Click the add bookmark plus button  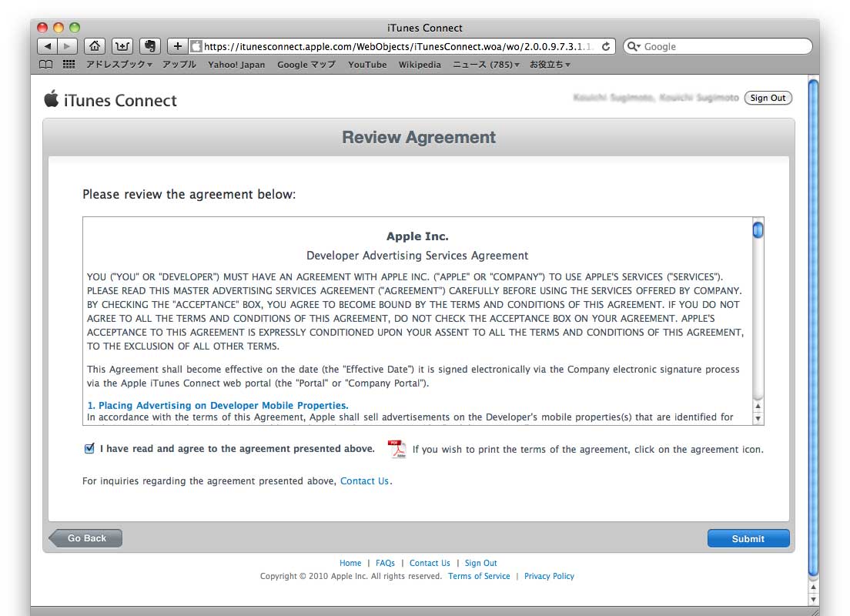pyautogui.click(x=177, y=46)
